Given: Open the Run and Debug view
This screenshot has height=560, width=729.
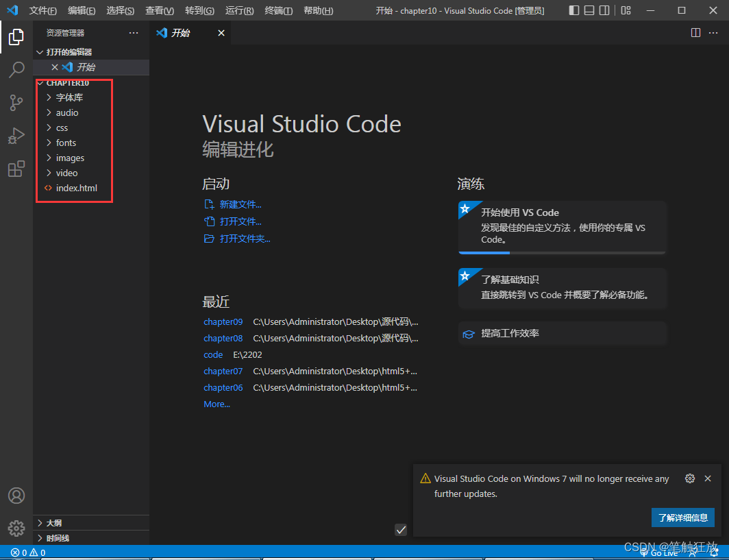Looking at the screenshot, I should point(16,136).
